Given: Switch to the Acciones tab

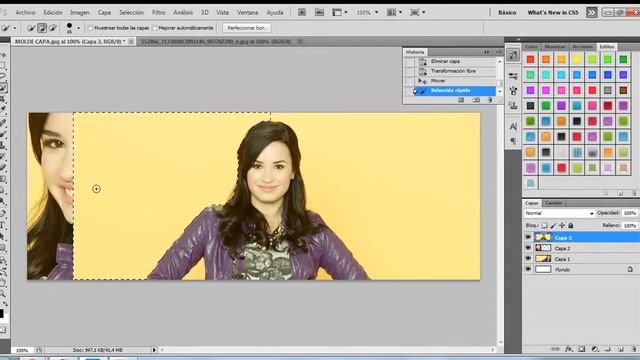Looking at the screenshot, I should coord(582,47).
